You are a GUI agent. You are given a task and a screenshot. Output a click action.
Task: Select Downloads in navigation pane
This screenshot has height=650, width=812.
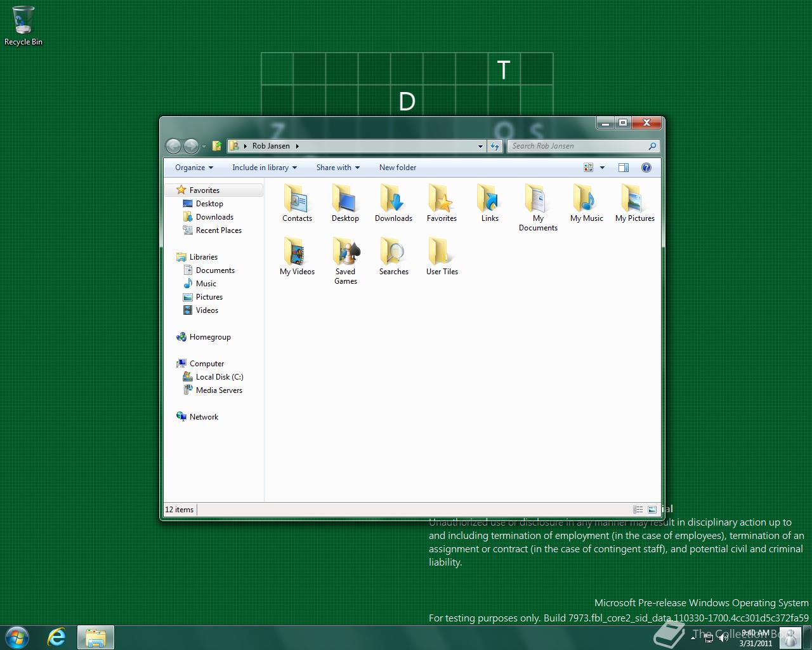(214, 217)
